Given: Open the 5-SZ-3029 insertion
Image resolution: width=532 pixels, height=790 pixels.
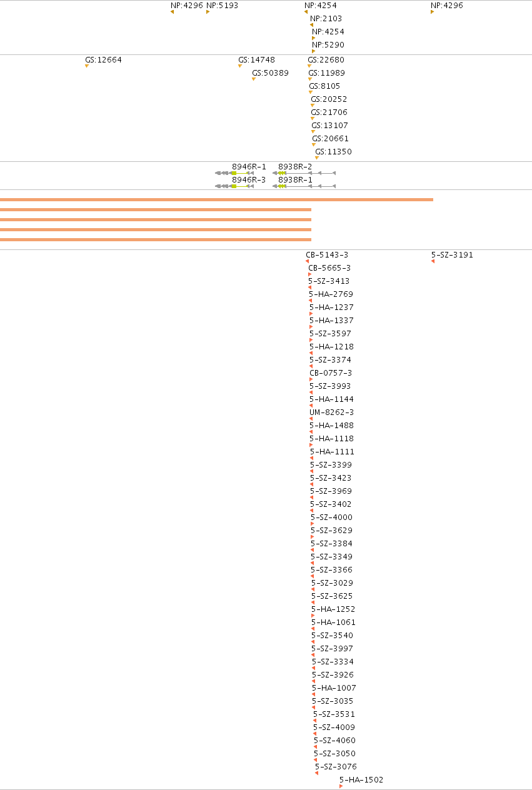Looking at the screenshot, I should [x=332, y=583].
